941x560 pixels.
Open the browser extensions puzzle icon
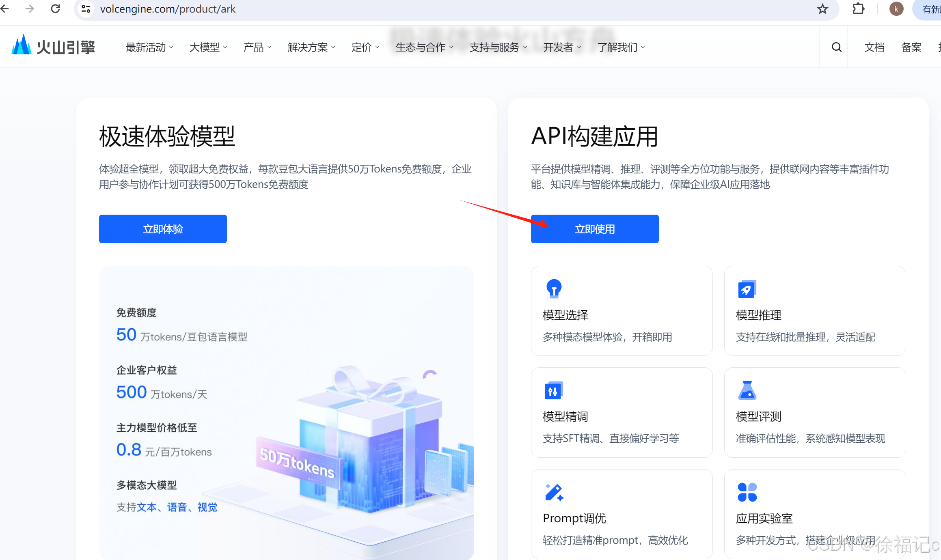(858, 9)
